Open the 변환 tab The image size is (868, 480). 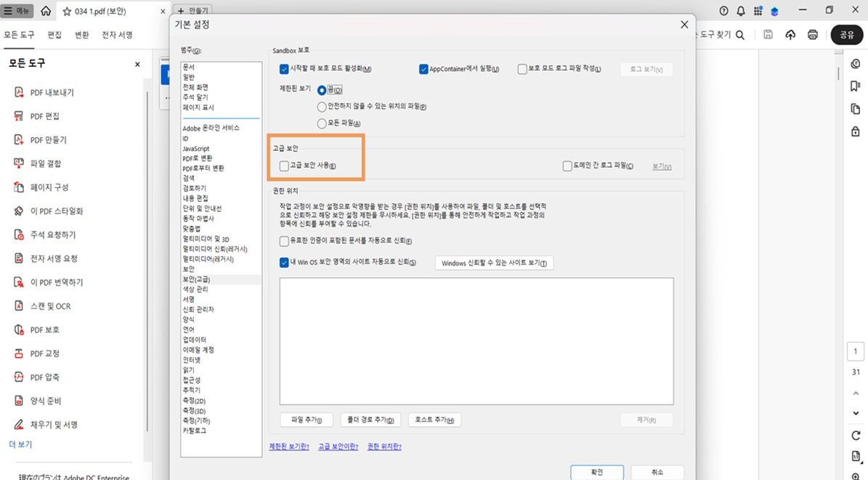(82, 35)
